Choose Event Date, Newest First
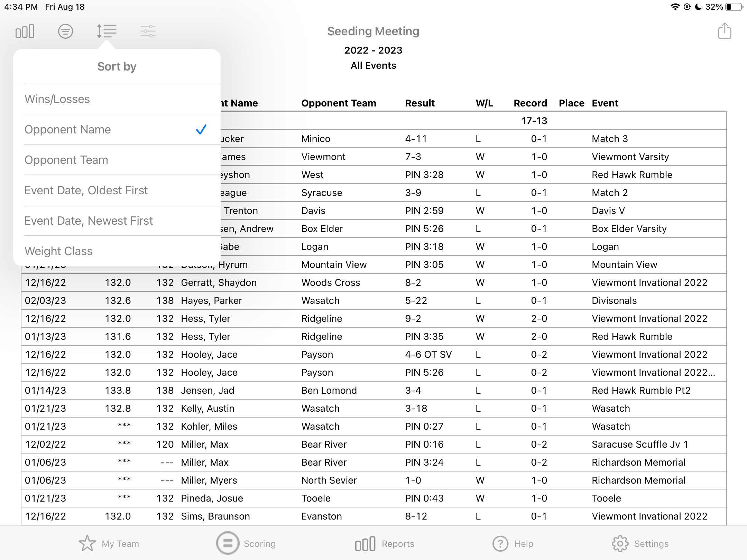 [117, 221]
